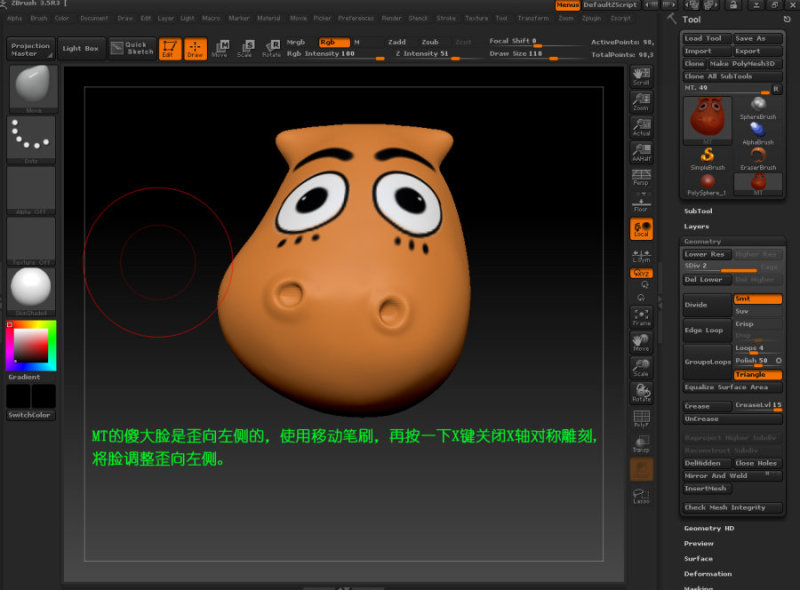
Task: Click the SwitchColor button
Action: coord(31,415)
